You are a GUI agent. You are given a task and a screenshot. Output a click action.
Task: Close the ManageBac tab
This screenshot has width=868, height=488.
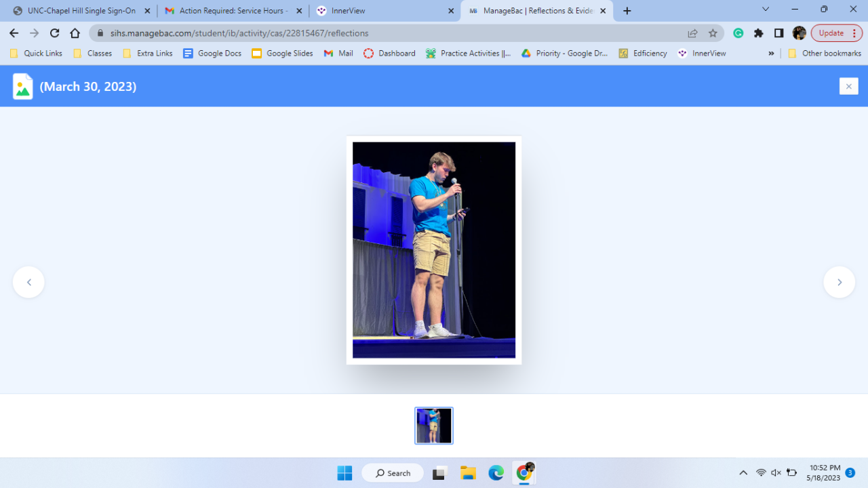pos(603,11)
